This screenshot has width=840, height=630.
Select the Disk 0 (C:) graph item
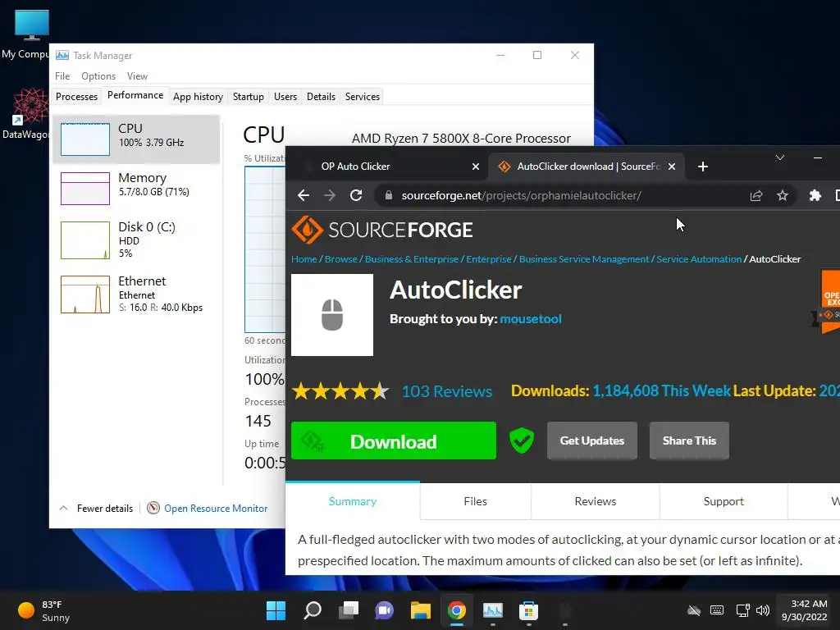tap(136, 240)
